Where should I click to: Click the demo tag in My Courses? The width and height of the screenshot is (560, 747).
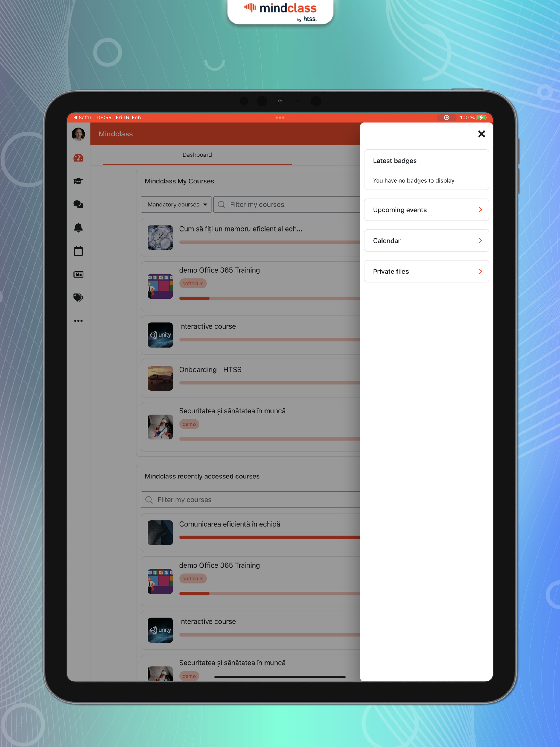pyautogui.click(x=189, y=424)
